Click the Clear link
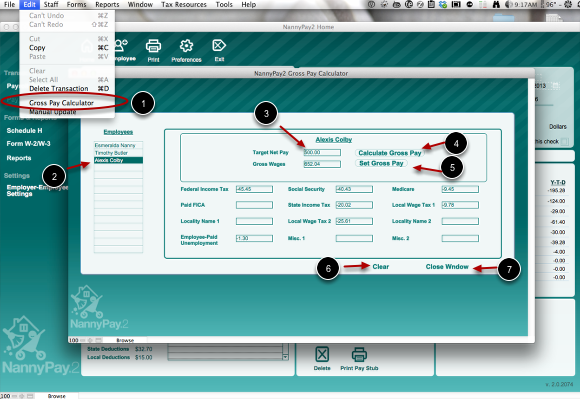This screenshot has width=580, height=399. [381, 267]
